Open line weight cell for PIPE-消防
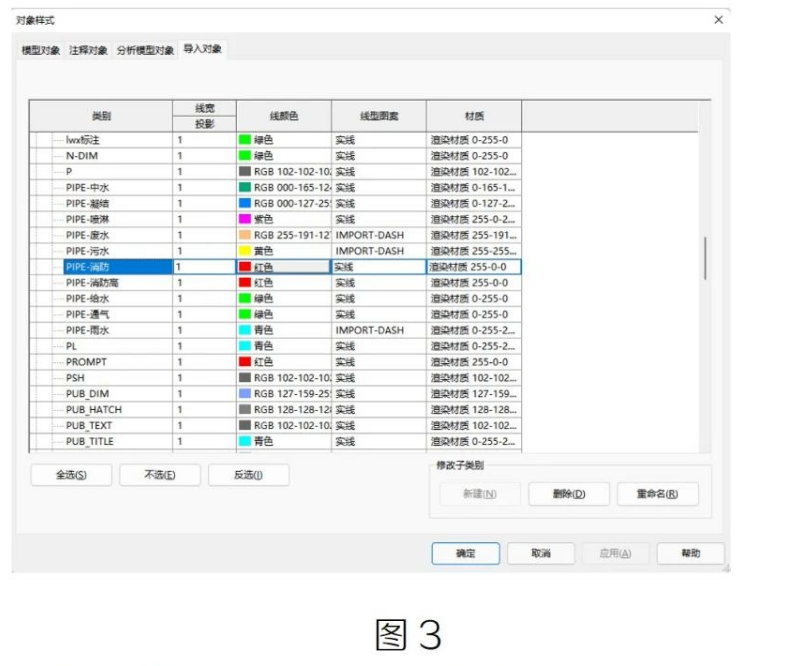 pyautogui.click(x=205, y=267)
